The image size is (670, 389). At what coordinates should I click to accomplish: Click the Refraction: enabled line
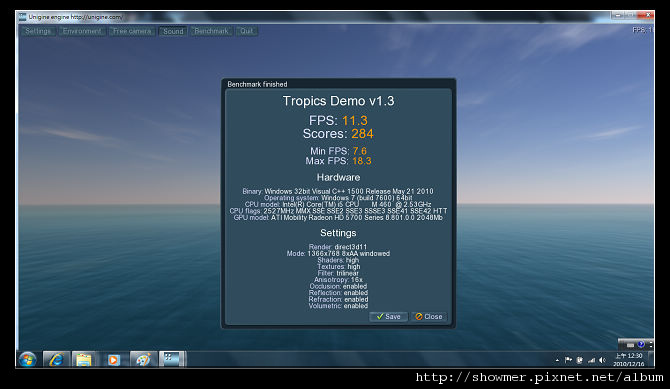pos(338,300)
